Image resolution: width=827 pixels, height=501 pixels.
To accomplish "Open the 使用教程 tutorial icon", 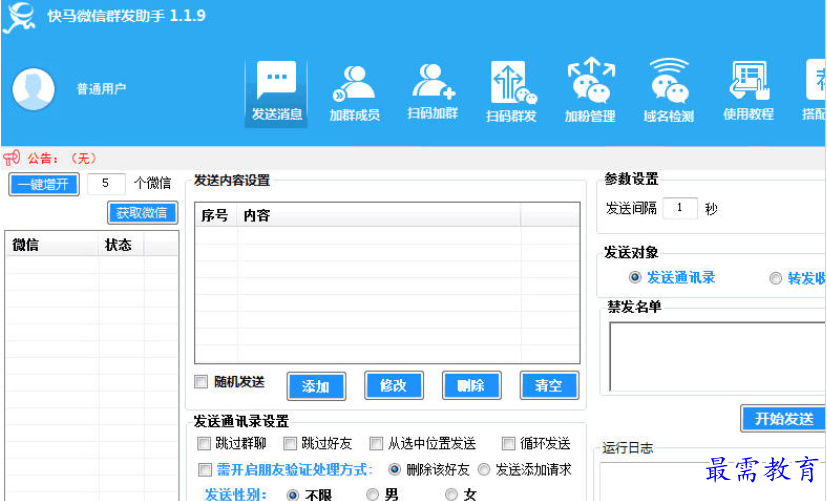I will coord(748,91).
